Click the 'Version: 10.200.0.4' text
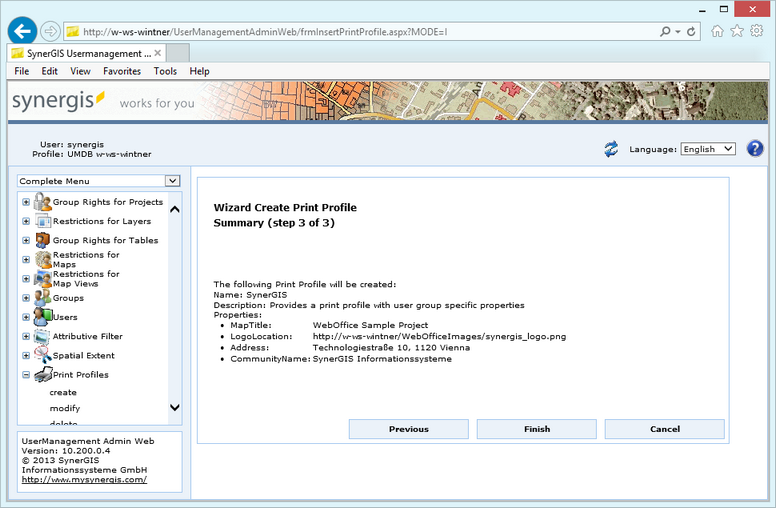The width and height of the screenshot is (776, 508). (66, 451)
